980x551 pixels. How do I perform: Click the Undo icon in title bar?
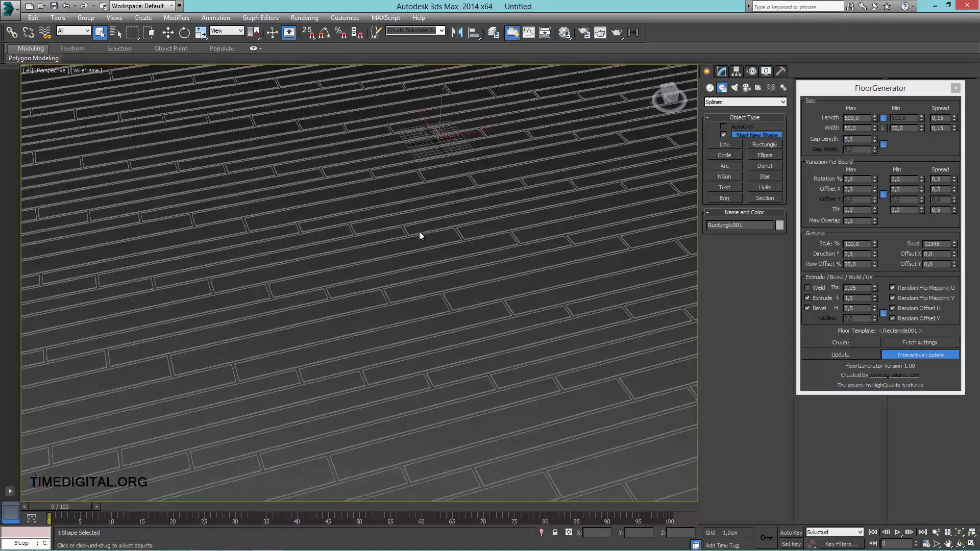(66, 6)
